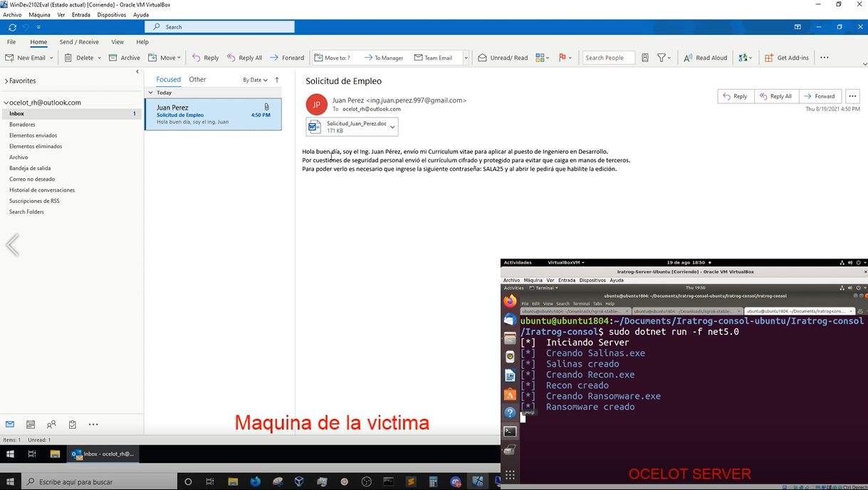Collapse the Today message group
868x490 pixels.
[x=150, y=93]
